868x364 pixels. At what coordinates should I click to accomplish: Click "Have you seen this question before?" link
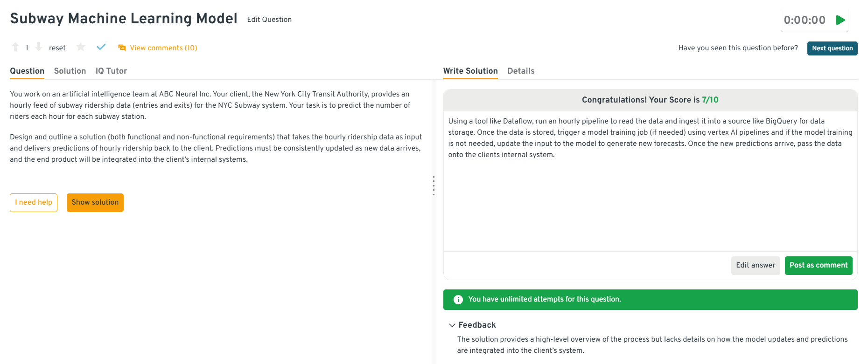(738, 48)
